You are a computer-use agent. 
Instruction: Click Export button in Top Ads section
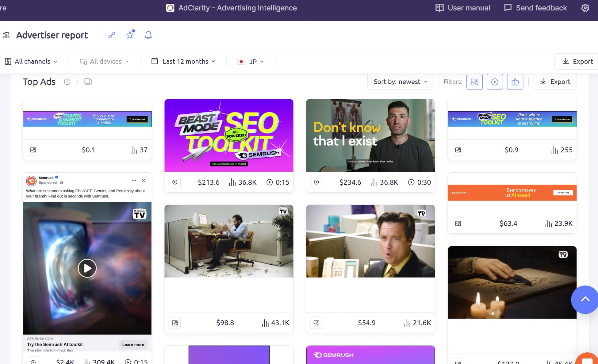[555, 82]
